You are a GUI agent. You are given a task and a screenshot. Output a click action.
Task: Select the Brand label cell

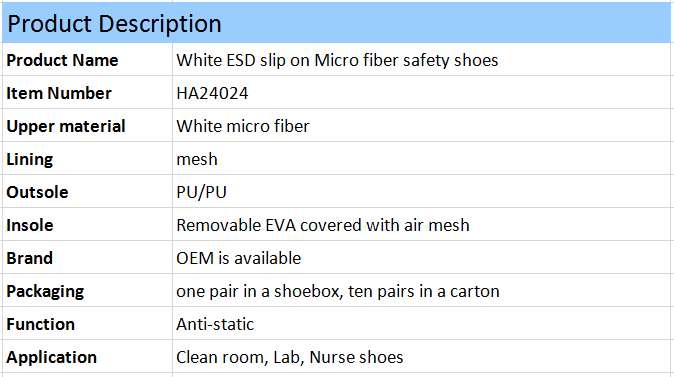(x=87, y=257)
